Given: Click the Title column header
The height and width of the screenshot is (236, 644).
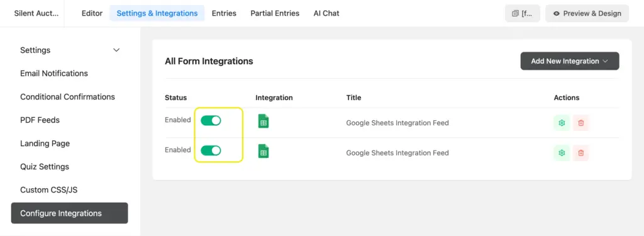Looking at the screenshot, I should pos(353,98).
